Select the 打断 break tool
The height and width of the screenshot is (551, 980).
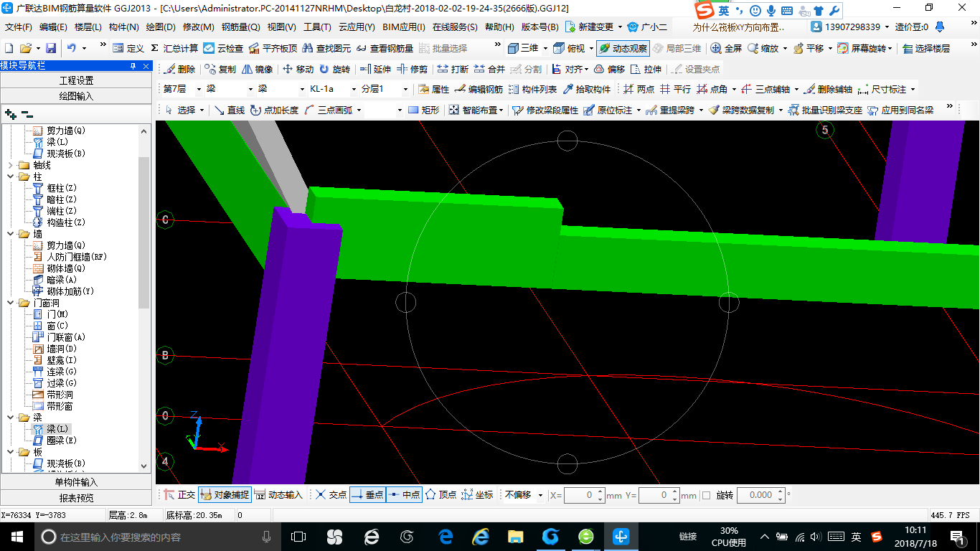pyautogui.click(x=453, y=70)
